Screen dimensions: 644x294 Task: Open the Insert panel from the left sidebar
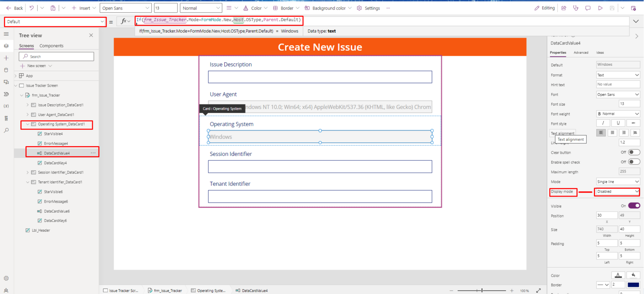click(x=6, y=58)
